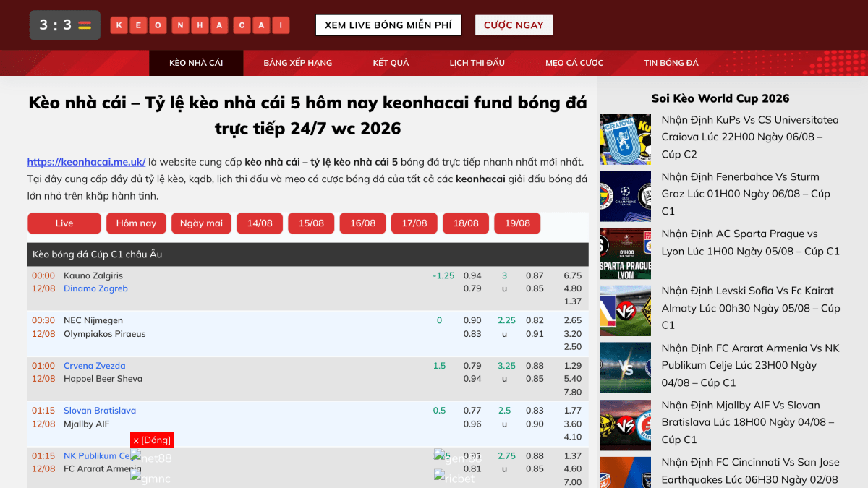Select the Hôm nay filter
The image size is (868, 488).
[x=137, y=223]
